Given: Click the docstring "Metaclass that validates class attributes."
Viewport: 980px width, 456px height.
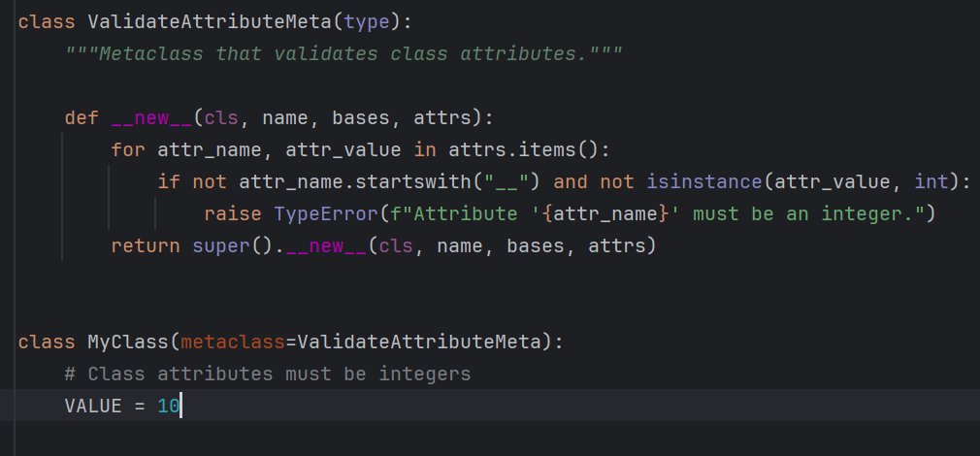Looking at the screenshot, I should coord(343,53).
